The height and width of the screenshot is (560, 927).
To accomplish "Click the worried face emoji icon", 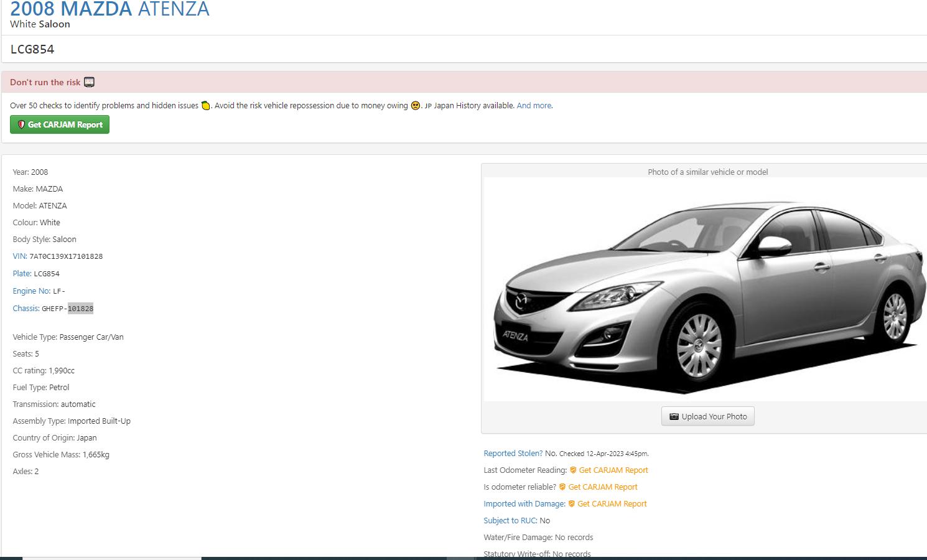I will (416, 106).
